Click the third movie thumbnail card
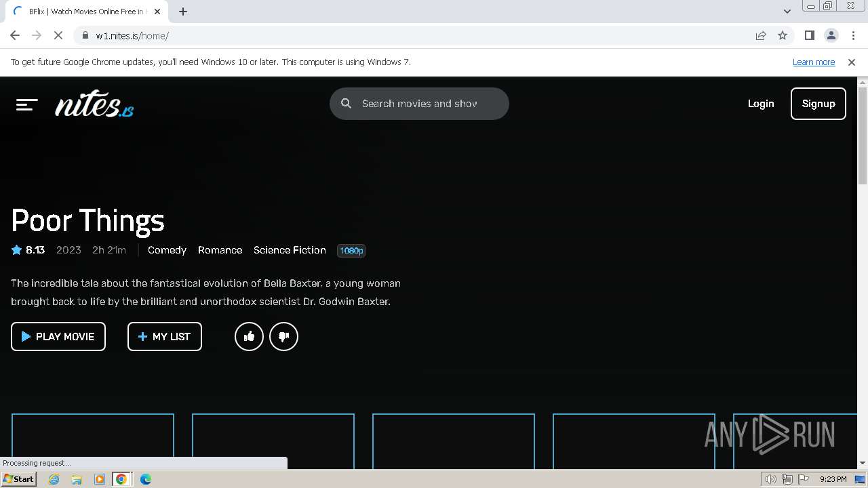Screen dimensions: 868x488 pos(454,441)
